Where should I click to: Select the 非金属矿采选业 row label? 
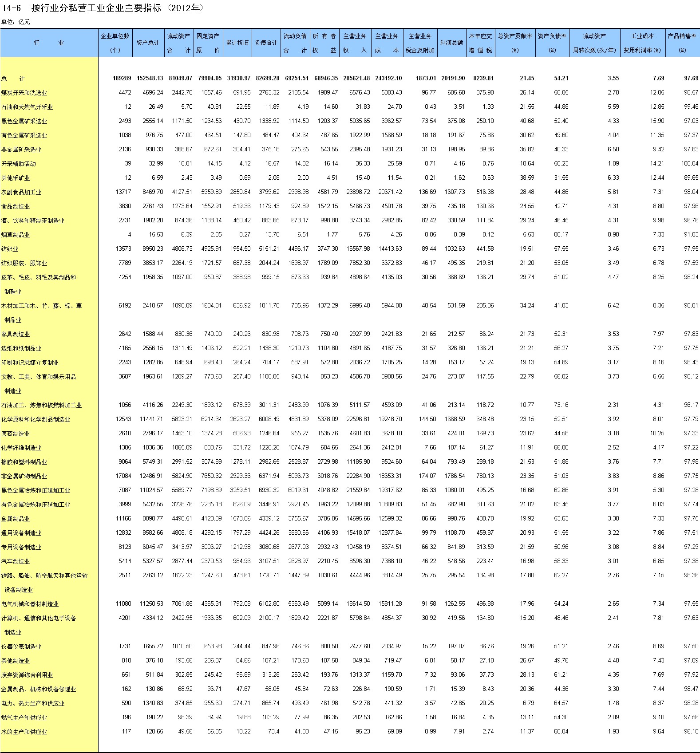(x=21, y=150)
